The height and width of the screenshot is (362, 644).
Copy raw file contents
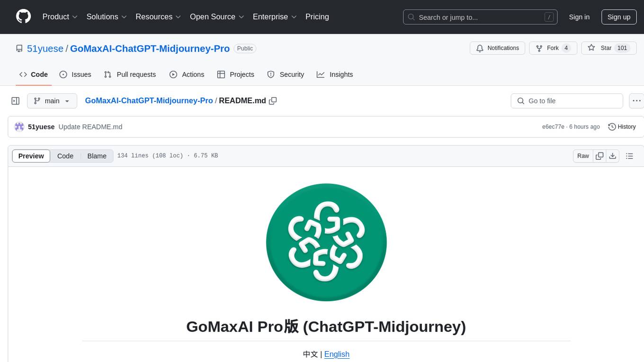pyautogui.click(x=599, y=156)
